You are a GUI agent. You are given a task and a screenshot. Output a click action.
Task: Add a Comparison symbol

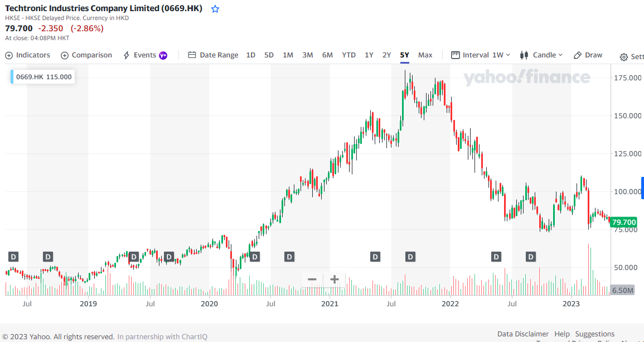(86, 55)
